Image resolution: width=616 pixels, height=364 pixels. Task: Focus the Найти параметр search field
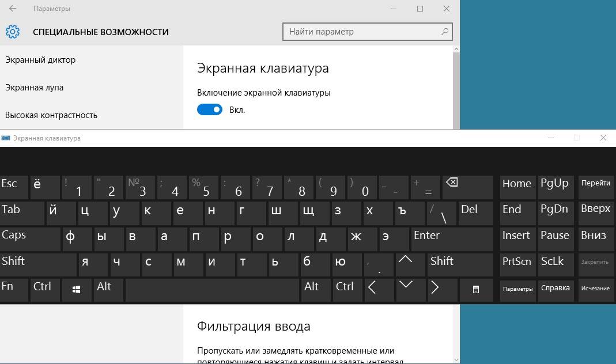click(367, 32)
